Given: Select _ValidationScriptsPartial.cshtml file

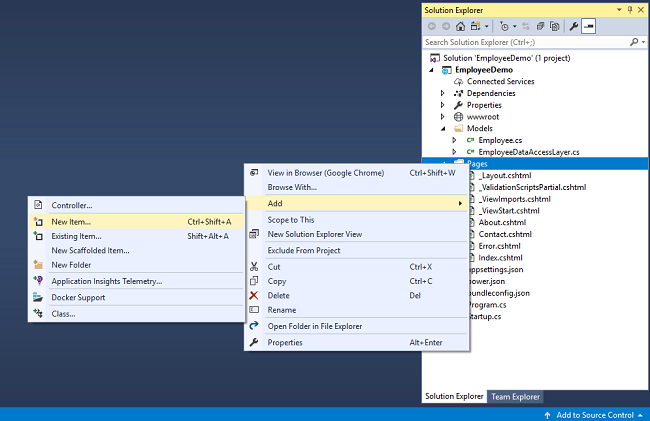Looking at the screenshot, I should 532,187.
